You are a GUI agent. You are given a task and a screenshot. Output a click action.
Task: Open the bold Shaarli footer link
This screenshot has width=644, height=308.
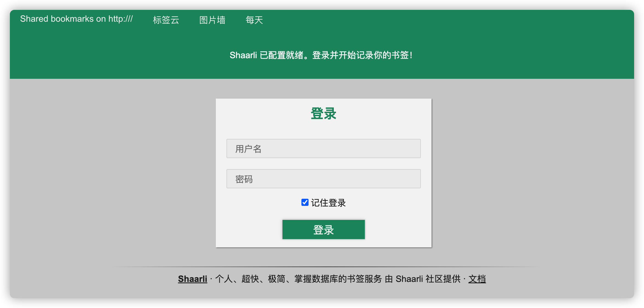point(192,279)
